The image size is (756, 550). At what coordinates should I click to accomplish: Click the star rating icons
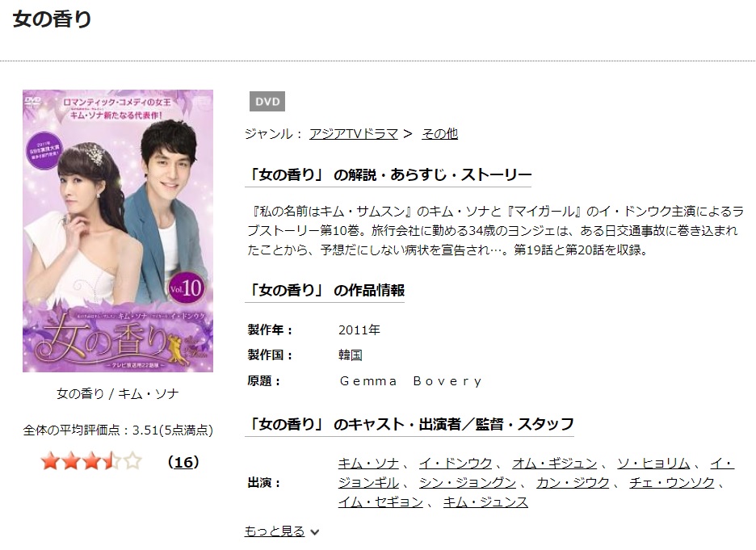click(91, 461)
